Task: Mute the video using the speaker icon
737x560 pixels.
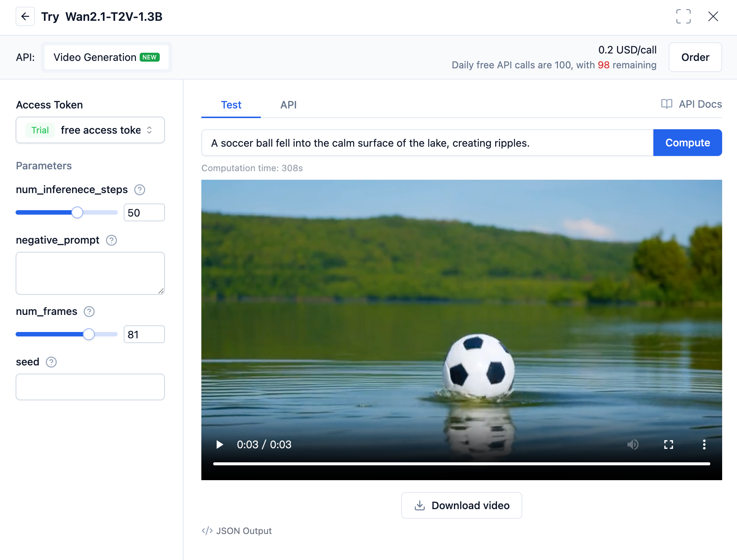Action: pos(633,445)
